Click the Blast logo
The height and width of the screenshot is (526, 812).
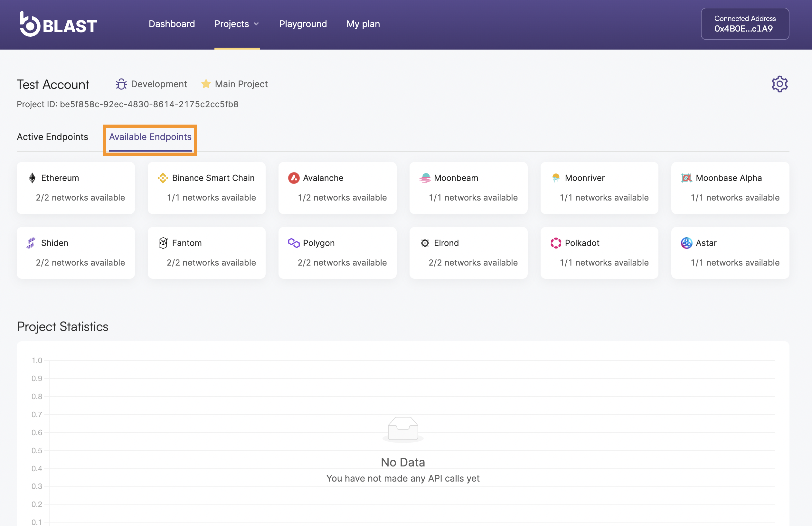[58, 24]
